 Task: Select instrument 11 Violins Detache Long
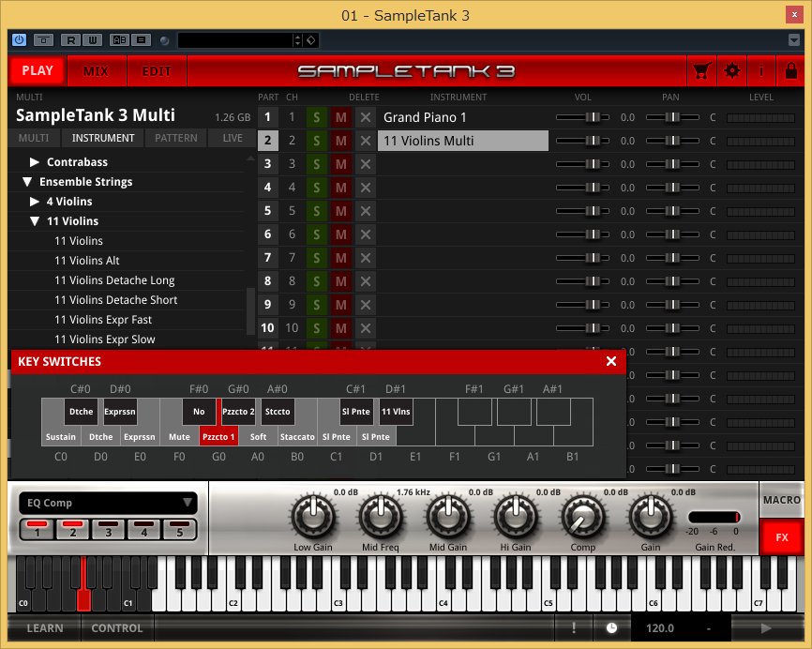[114, 280]
